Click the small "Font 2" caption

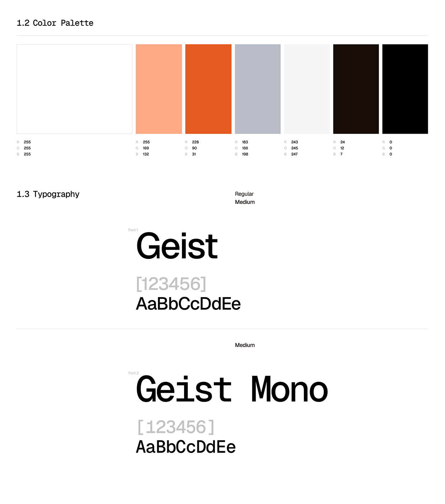[x=133, y=373]
